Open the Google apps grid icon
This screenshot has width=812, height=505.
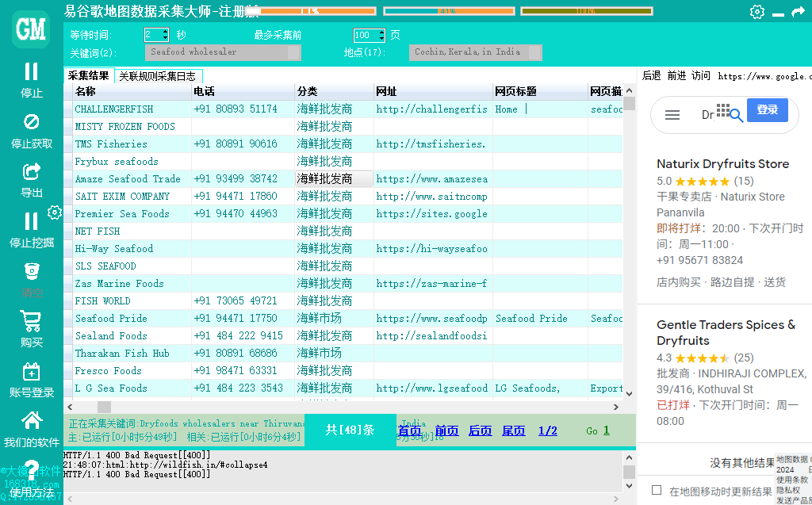coord(723,110)
